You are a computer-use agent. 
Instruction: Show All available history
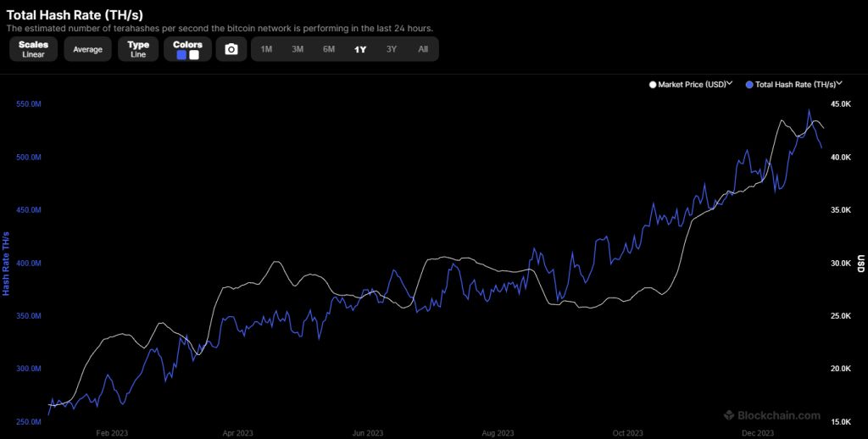[423, 49]
